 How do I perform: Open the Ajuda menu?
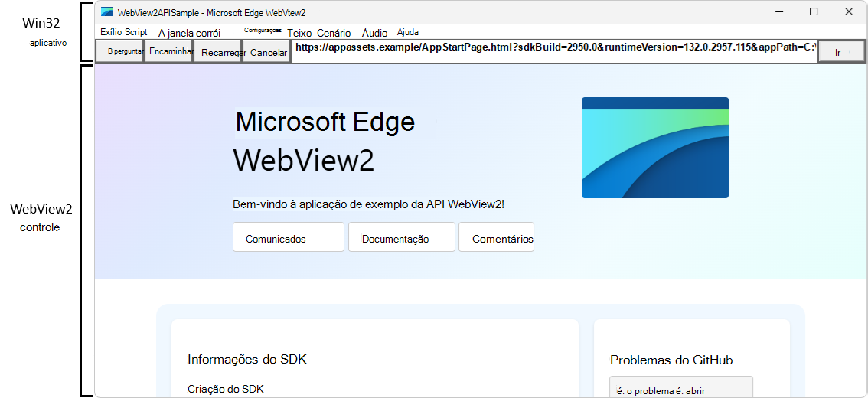click(x=408, y=32)
